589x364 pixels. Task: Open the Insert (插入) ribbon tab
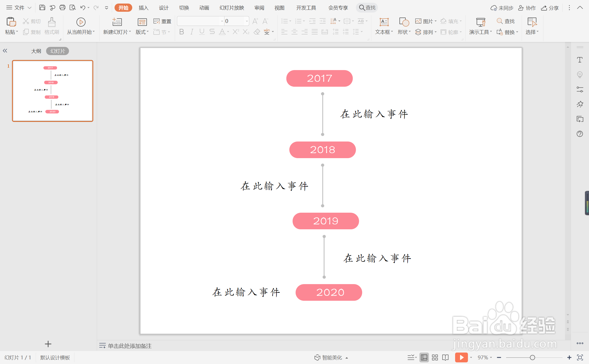pos(143,8)
